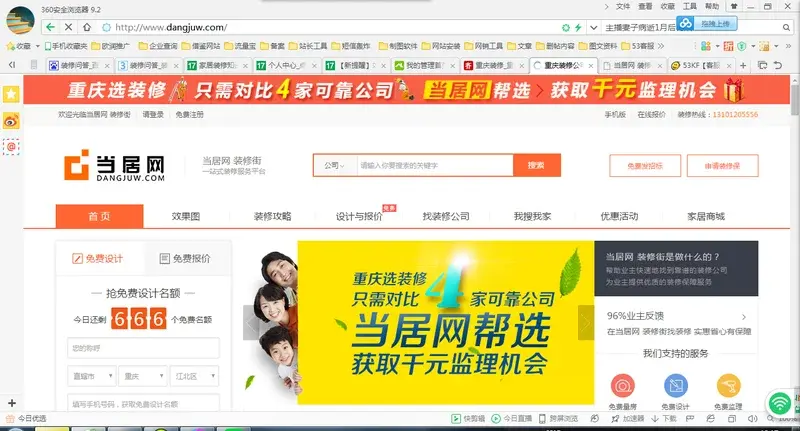Open the 公司 search type dropdown
This screenshot has width=800, height=431.
click(x=335, y=165)
